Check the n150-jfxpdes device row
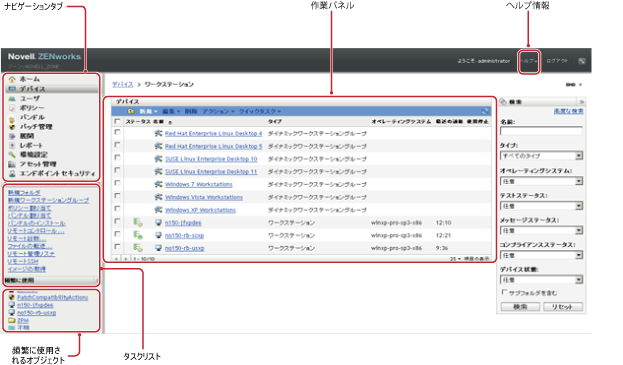The height and width of the screenshot is (365, 623). (x=117, y=221)
